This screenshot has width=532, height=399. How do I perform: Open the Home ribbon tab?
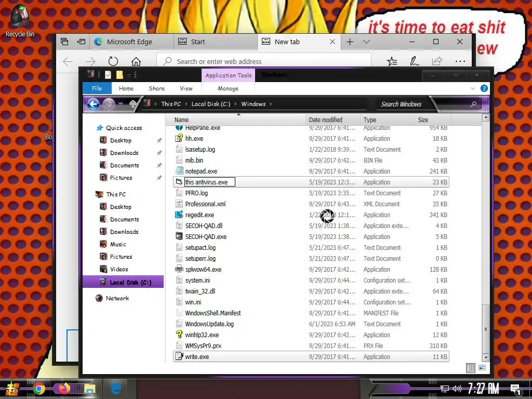(x=126, y=88)
